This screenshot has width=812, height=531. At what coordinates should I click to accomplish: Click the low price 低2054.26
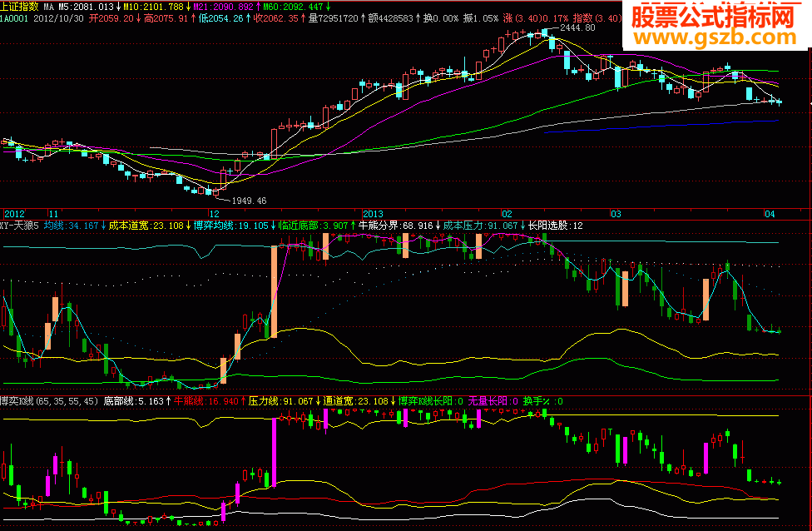tap(220, 18)
